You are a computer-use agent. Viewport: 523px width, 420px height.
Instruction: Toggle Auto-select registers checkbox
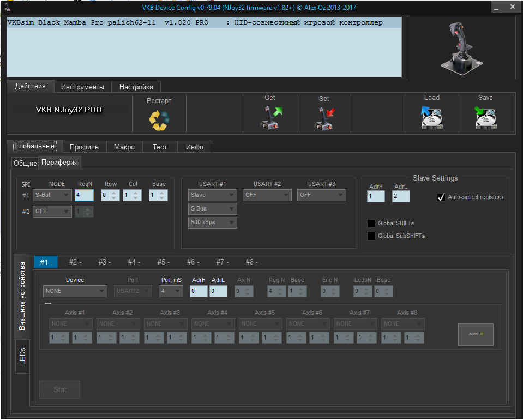coord(441,197)
